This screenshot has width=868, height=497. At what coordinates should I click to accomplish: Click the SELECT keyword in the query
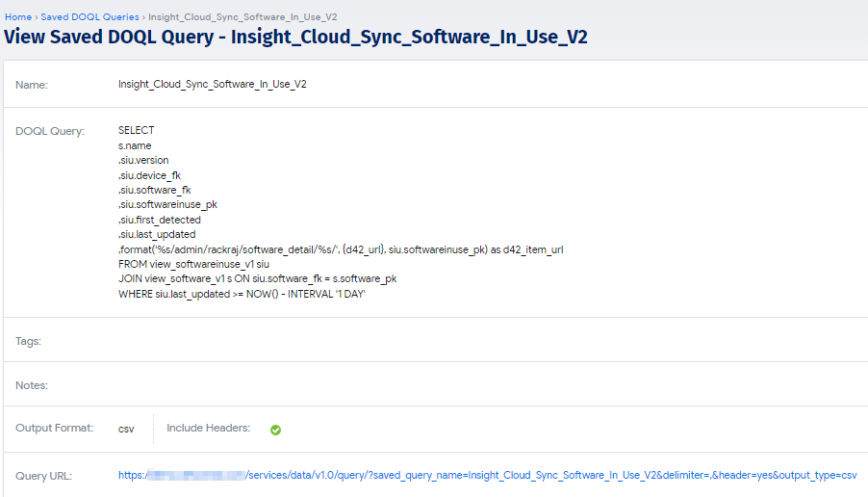click(x=136, y=130)
